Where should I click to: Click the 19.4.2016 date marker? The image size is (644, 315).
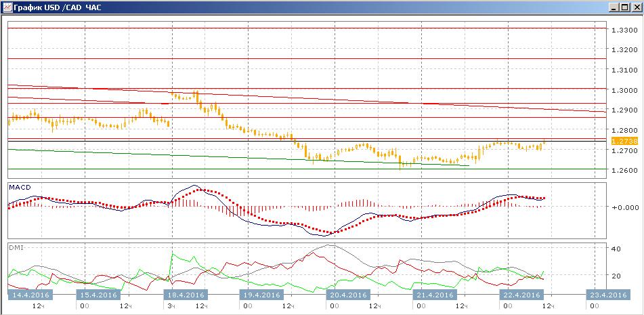coord(261,295)
